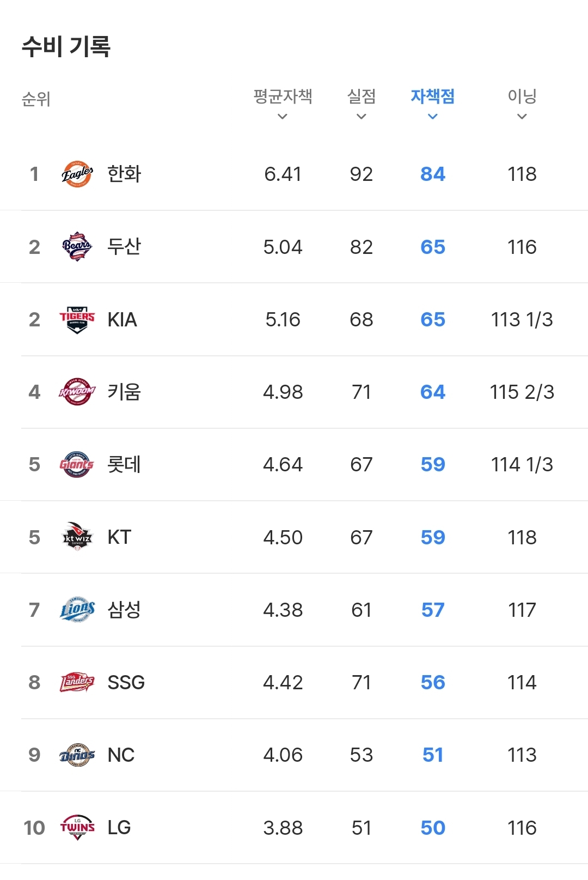Sort by 평균자책 using its chevron
The height and width of the screenshot is (880, 588).
click(282, 117)
